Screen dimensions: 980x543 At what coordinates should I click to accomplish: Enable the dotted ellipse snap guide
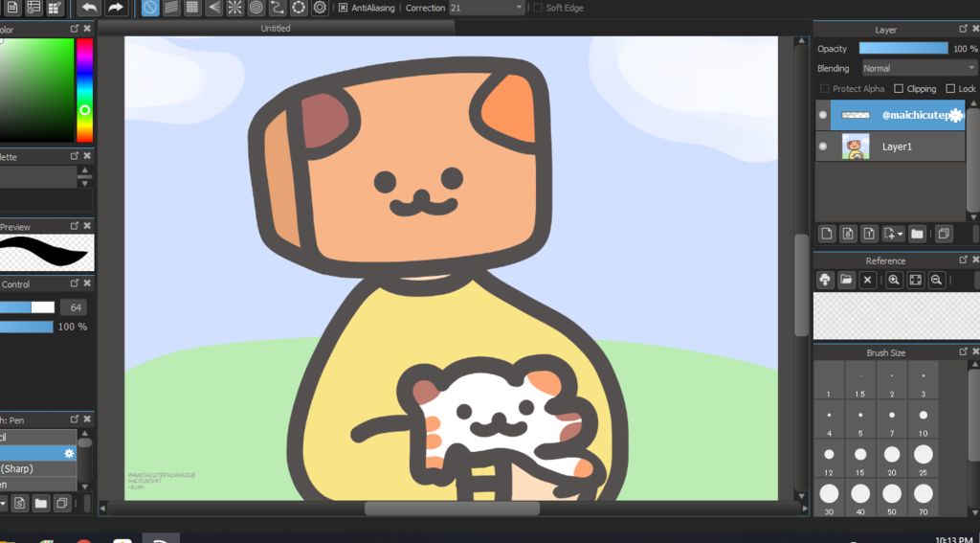[299, 8]
